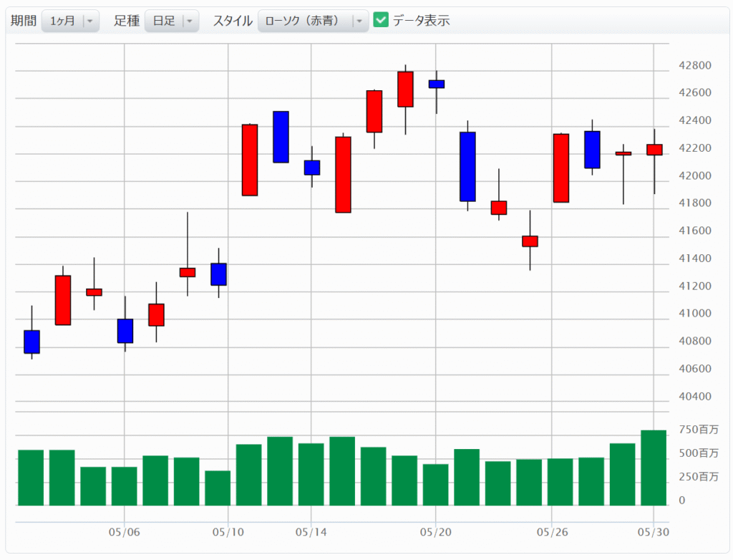Select the volume bar at 05/20
733x560 pixels.
pos(436,485)
